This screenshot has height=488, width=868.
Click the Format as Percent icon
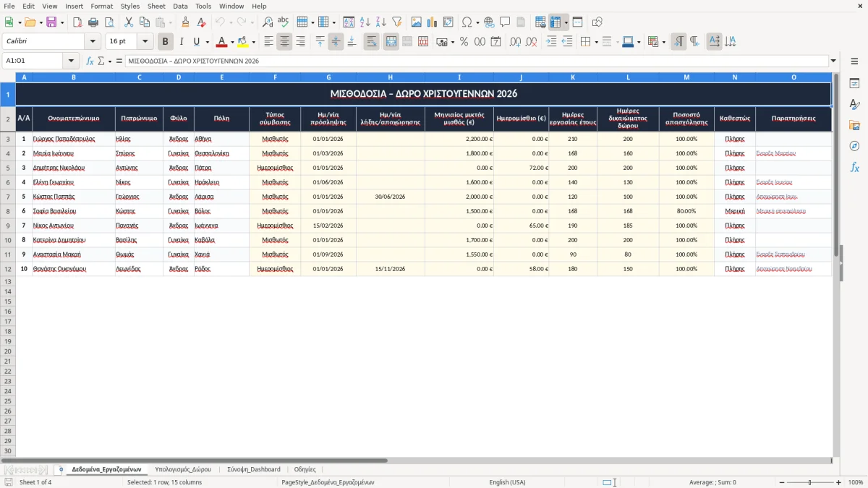[464, 42]
